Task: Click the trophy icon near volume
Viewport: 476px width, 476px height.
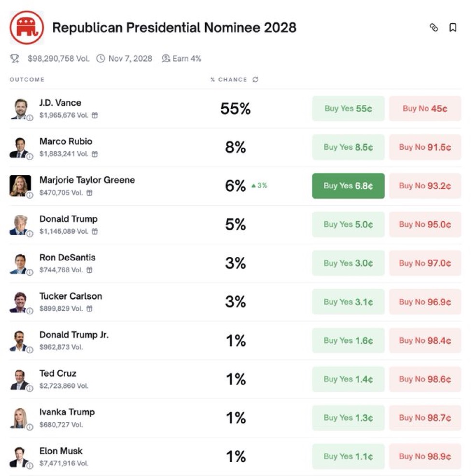Action: coord(14,58)
